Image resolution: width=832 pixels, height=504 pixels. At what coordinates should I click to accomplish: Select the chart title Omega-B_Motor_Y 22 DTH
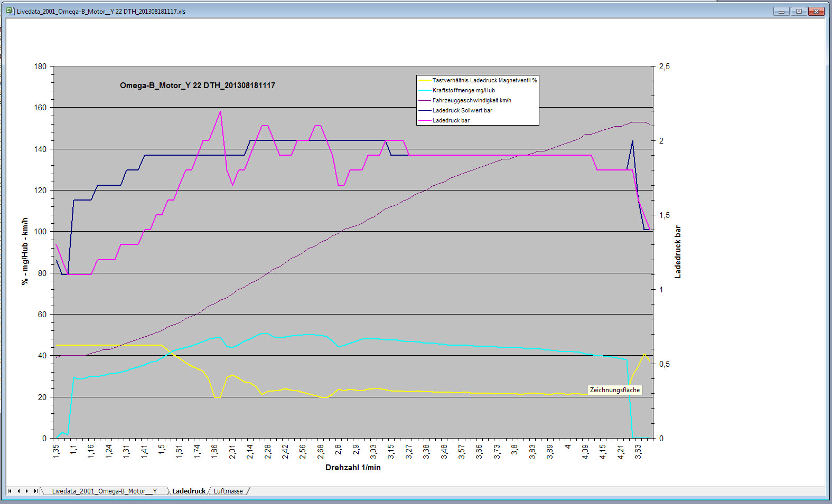(x=198, y=85)
